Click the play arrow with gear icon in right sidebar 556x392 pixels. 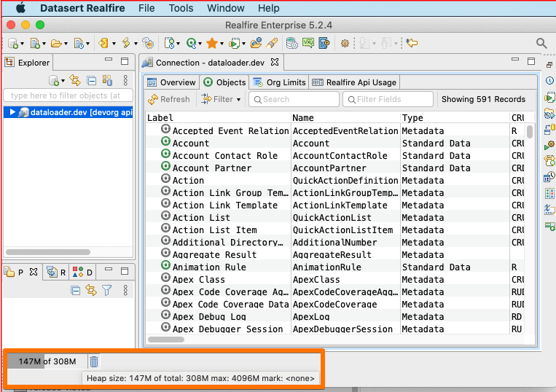click(x=549, y=145)
